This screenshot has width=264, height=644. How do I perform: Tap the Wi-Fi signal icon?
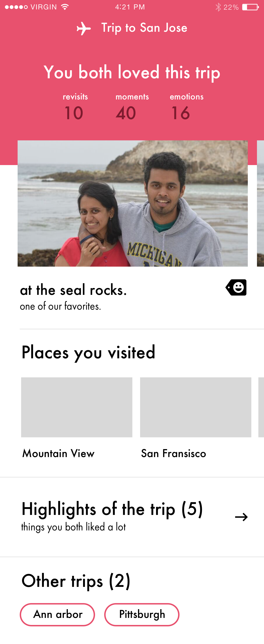pos(65,7)
